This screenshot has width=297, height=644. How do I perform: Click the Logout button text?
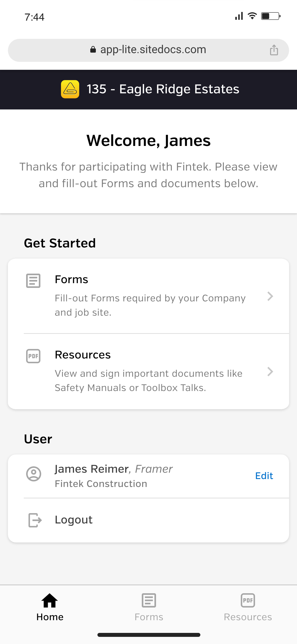74,520
